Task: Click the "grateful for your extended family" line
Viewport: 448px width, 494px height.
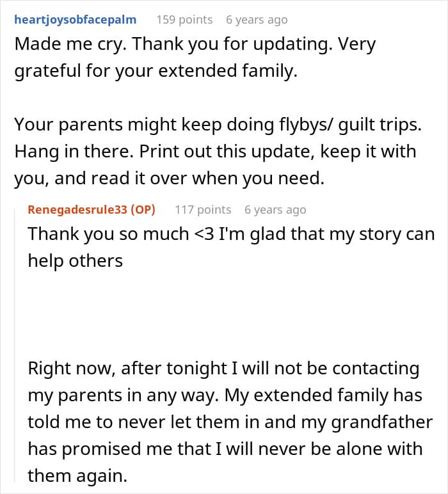Action: click(156, 72)
